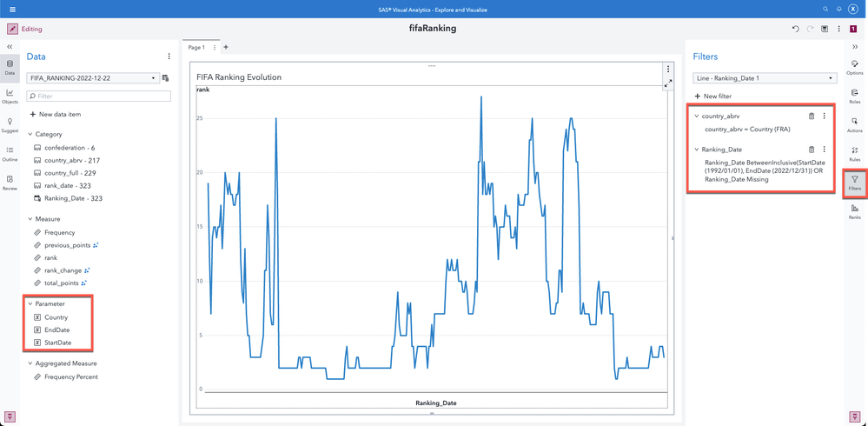Redo the last action
868x426 pixels.
coord(811,29)
